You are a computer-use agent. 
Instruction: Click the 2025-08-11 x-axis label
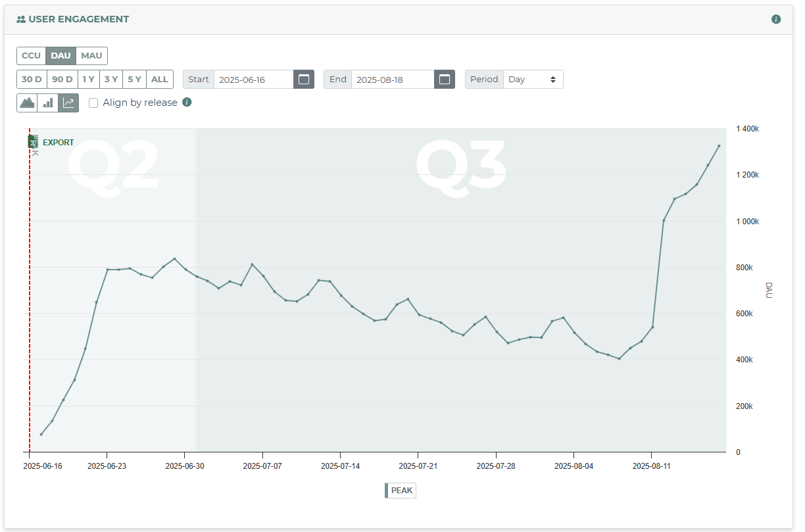(652, 466)
